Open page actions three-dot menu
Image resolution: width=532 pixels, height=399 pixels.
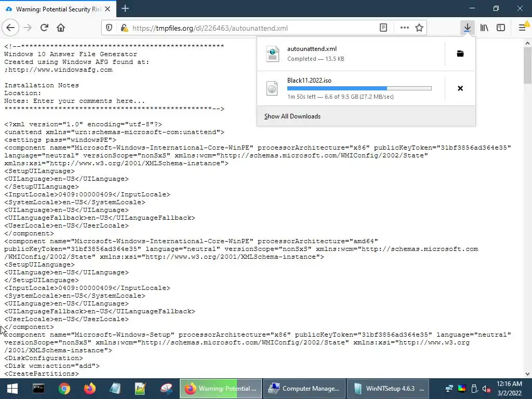coord(404,28)
